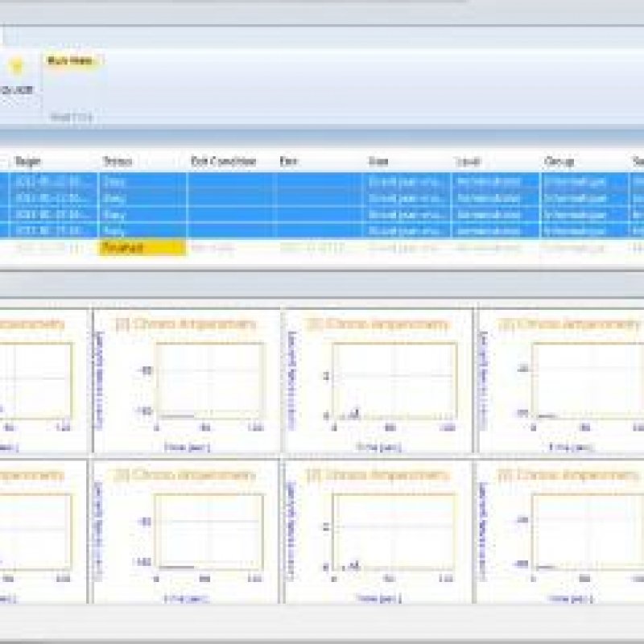Image resolution: width=644 pixels, height=644 pixels.
Task: Open the rightmost top-row Chrono Amperometry chart
Action: pyautogui.click(x=561, y=380)
